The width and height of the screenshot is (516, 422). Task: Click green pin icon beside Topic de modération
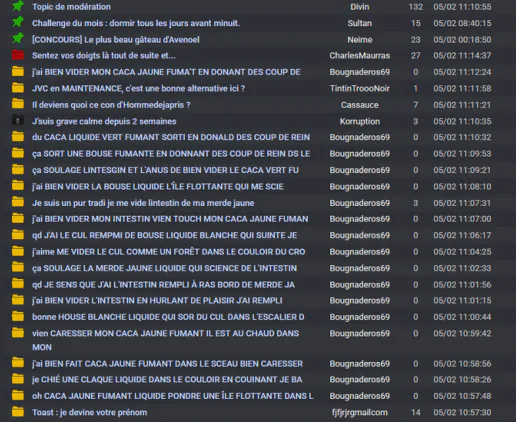[x=18, y=6]
